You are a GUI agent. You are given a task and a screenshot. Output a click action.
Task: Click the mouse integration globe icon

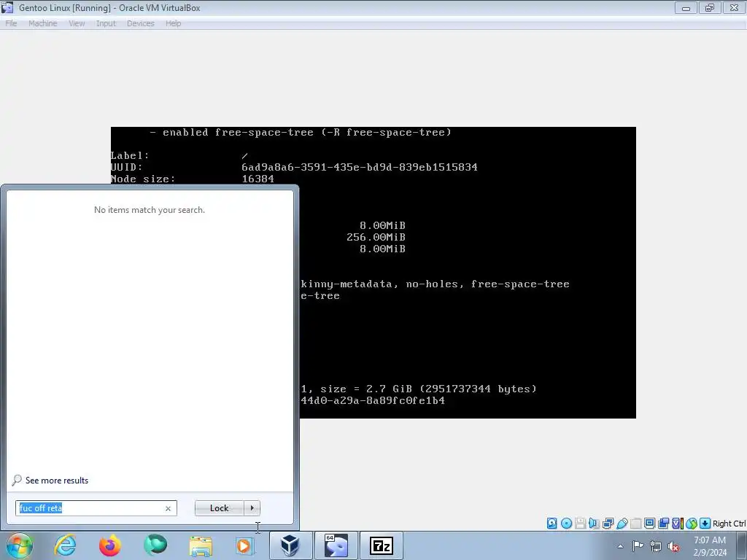692,524
